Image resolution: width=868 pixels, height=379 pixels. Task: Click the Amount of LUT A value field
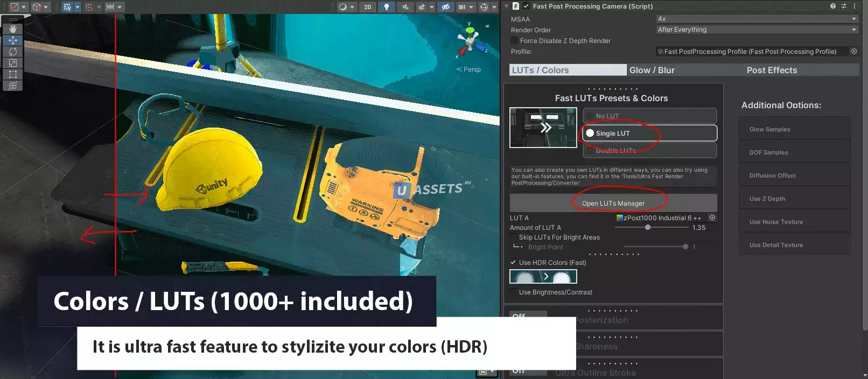[704, 228]
